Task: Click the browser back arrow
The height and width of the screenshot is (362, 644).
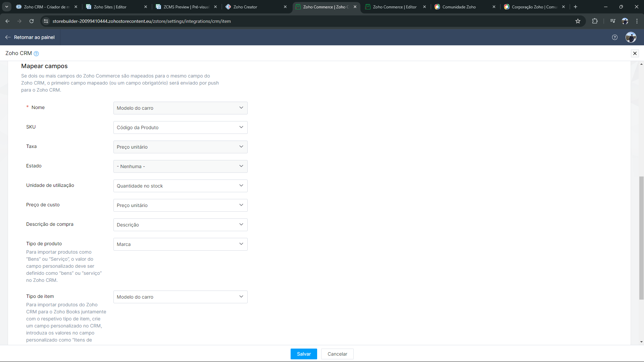Action: [x=7, y=21]
